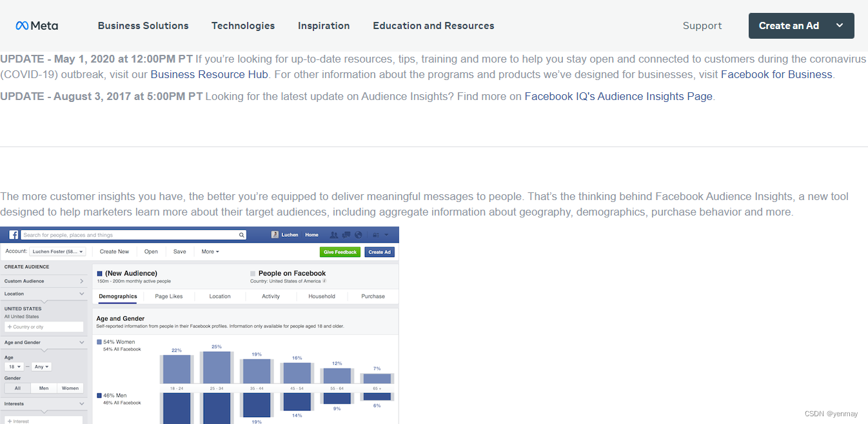Open the Facebook IQ's Audience Insights Page link
Image resolution: width=868 pixels, height=424 pixels.
point(618,96)
